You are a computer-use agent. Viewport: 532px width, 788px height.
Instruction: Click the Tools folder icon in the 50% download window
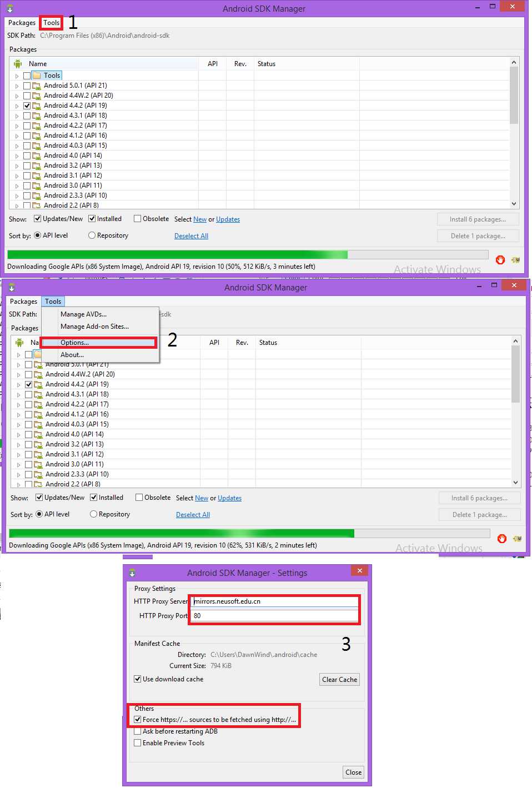coord(37,76)
